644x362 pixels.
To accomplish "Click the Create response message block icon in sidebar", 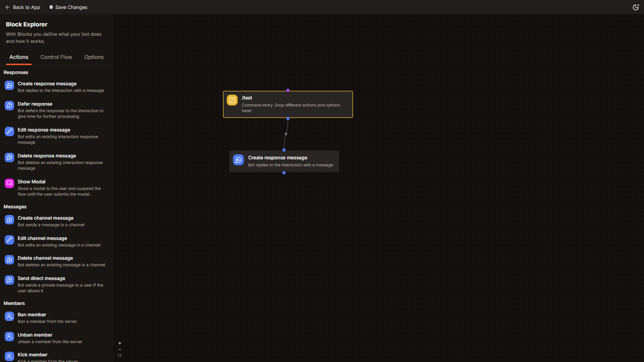I will tap(9, 85).
